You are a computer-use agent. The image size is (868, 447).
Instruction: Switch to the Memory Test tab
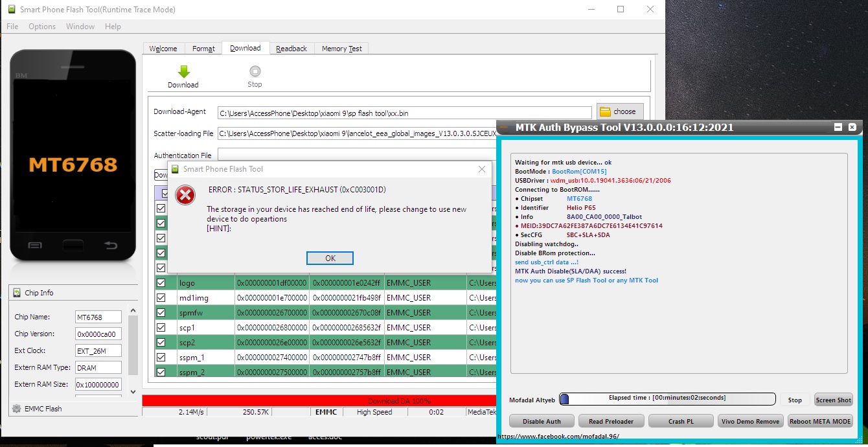(x=341, y=49)
